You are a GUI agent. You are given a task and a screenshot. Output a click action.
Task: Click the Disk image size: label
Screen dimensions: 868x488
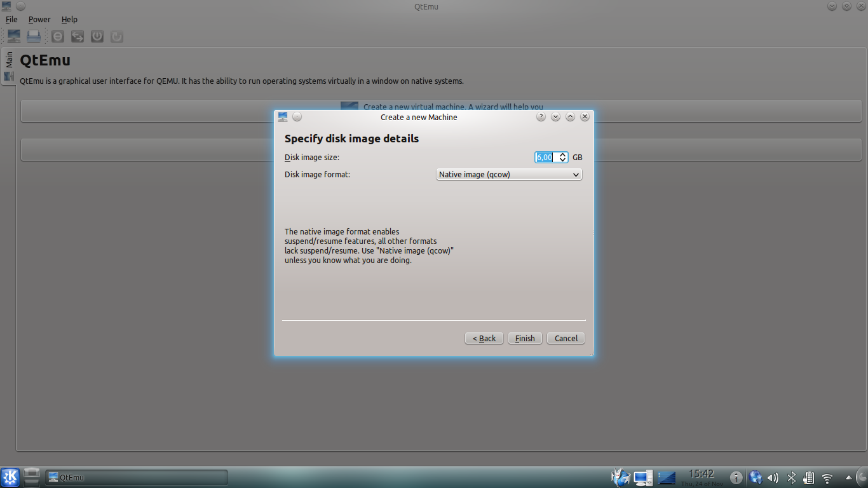point(312,157)
